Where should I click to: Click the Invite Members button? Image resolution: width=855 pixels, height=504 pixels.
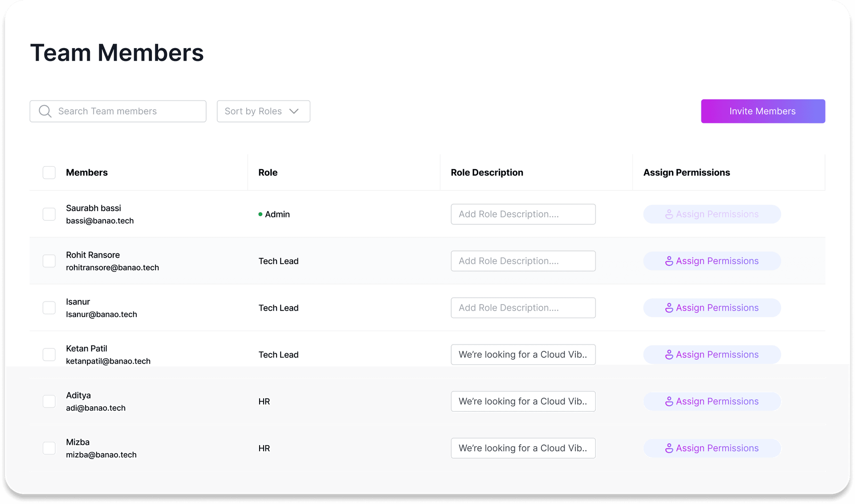[762, 111]
